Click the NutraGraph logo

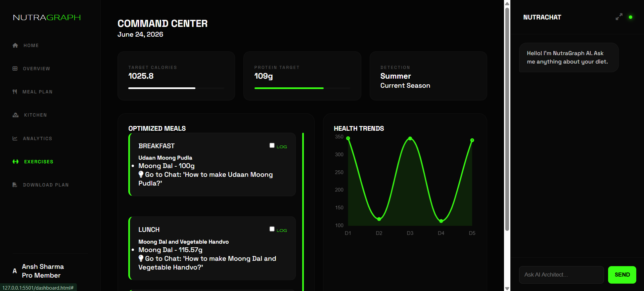pyautogui.click(x=47, y=17)
